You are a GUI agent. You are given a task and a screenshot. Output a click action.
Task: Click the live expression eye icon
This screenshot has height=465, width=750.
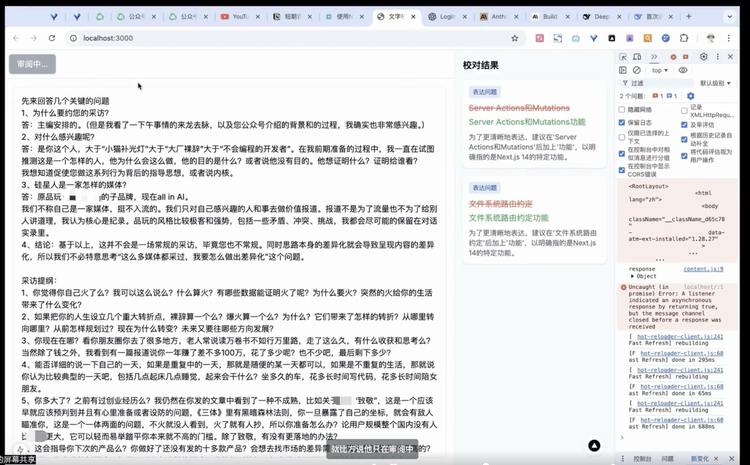click(x=683, y=70)
